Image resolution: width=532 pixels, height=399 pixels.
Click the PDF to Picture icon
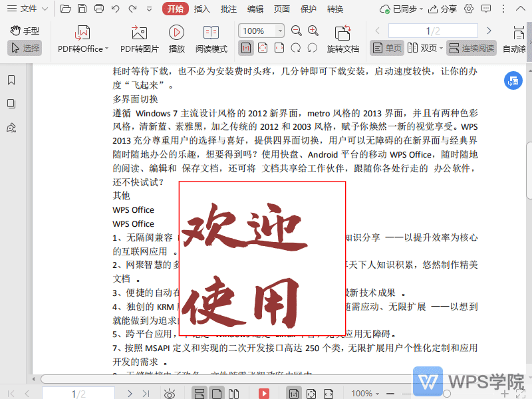139,39
